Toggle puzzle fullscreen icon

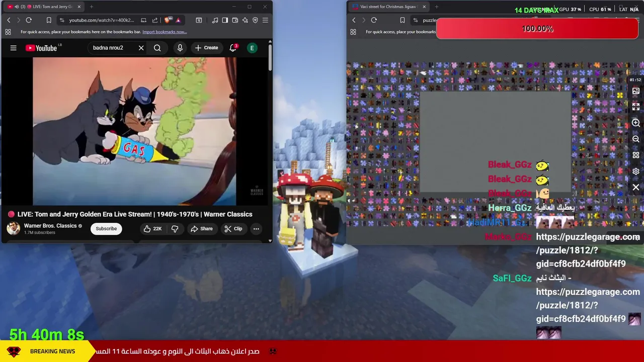tap(636, 107)
